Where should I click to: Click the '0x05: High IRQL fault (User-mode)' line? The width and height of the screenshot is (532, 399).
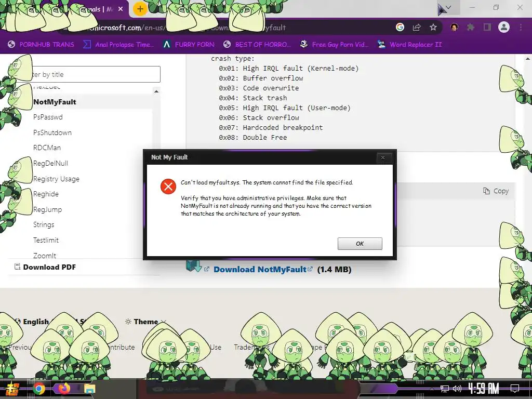pyautogui.click(x=285, y=108)
